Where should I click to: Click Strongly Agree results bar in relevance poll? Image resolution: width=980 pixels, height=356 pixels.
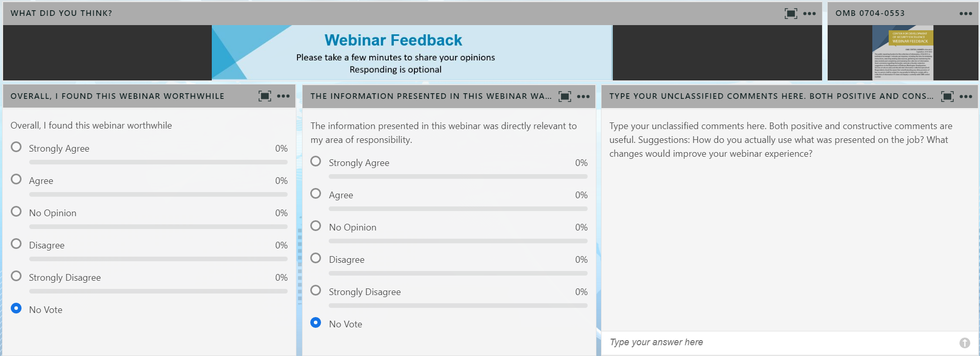click(458, 177)
